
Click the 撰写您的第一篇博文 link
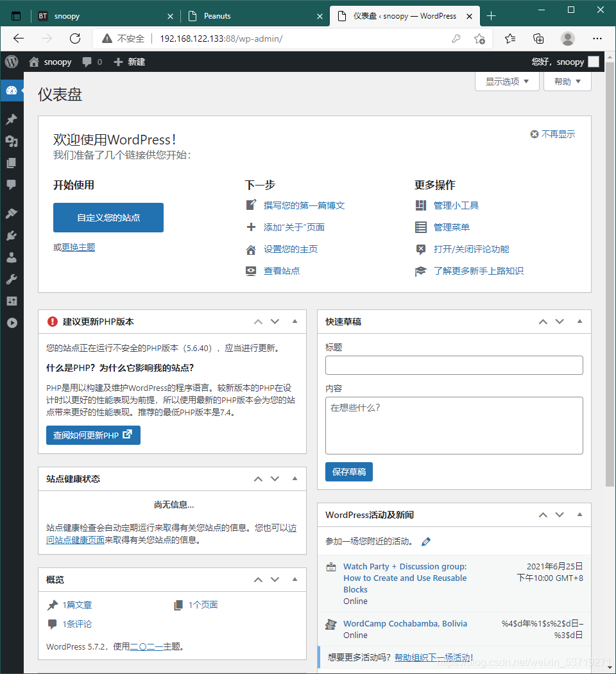(x=304, y=205)
